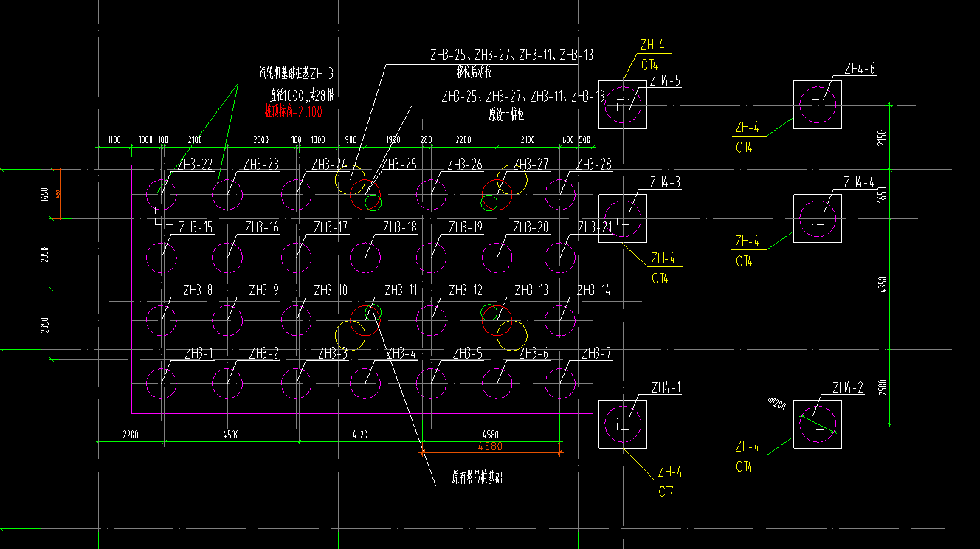
Task: Select the 280 dimension value
Action: 426,139
